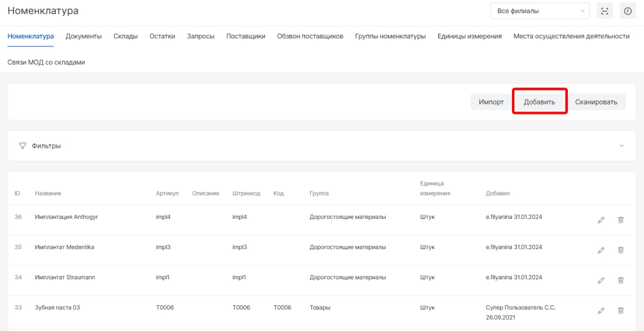Switch to the Документы tab
644x331 pixels.
click(84, 36)
